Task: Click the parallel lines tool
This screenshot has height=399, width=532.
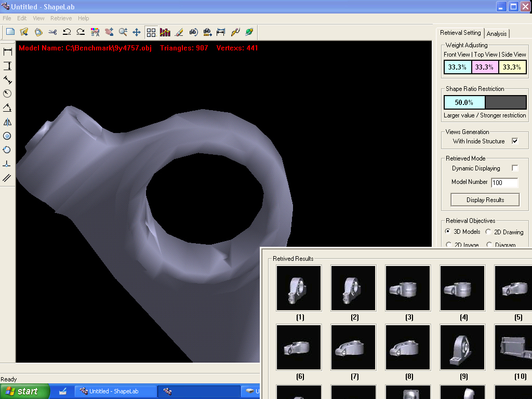Action: pyautogui.click(x=8, y=178)
